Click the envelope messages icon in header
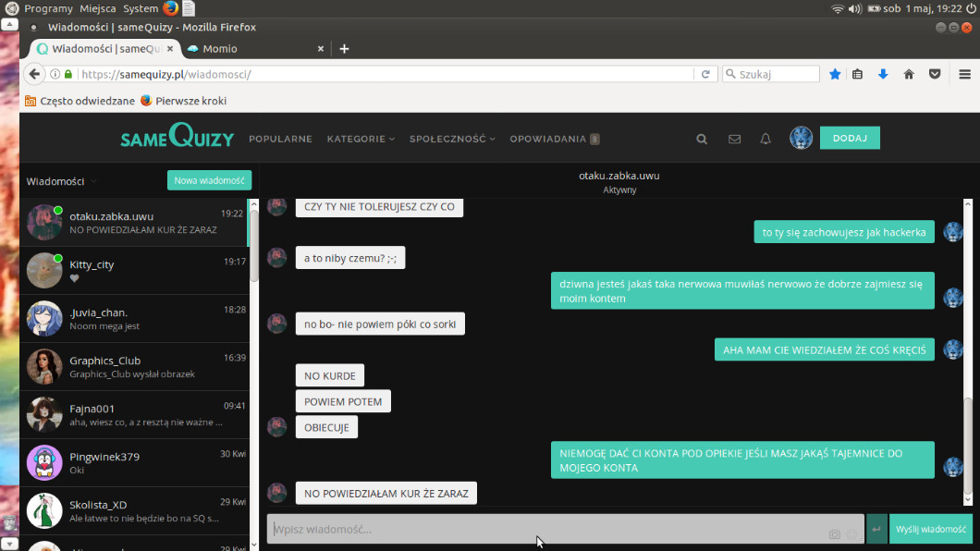Viewport: 980px width, 551px height. 734,139
